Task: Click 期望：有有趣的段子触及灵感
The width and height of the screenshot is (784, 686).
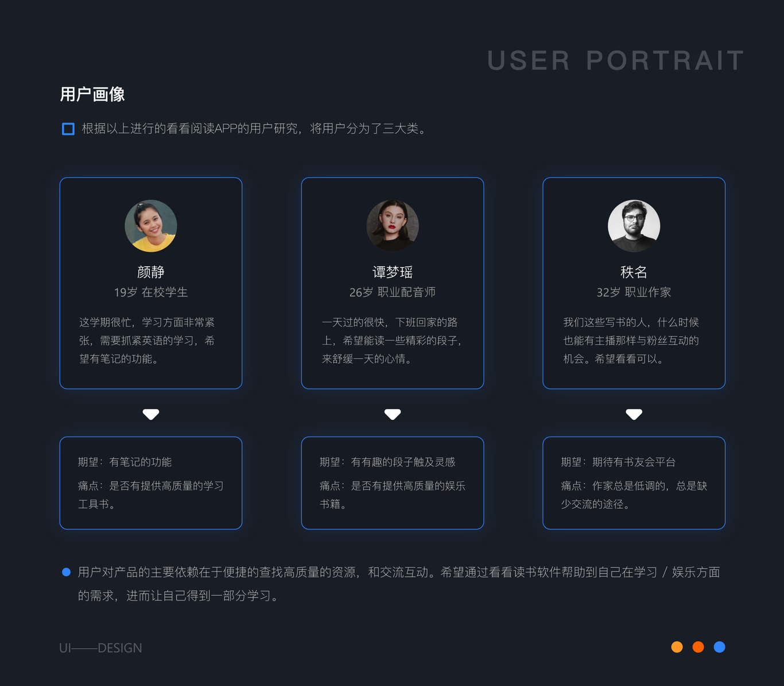Action: click(x=387, y=462)
